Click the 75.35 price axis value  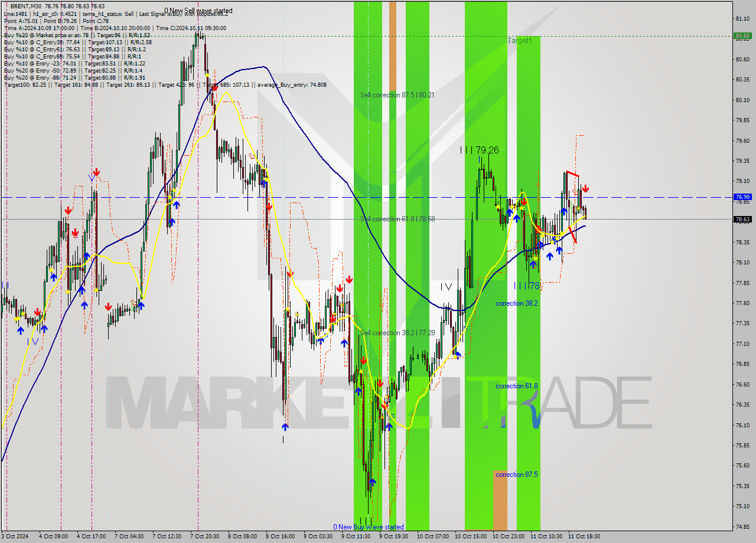click(742, 486)
